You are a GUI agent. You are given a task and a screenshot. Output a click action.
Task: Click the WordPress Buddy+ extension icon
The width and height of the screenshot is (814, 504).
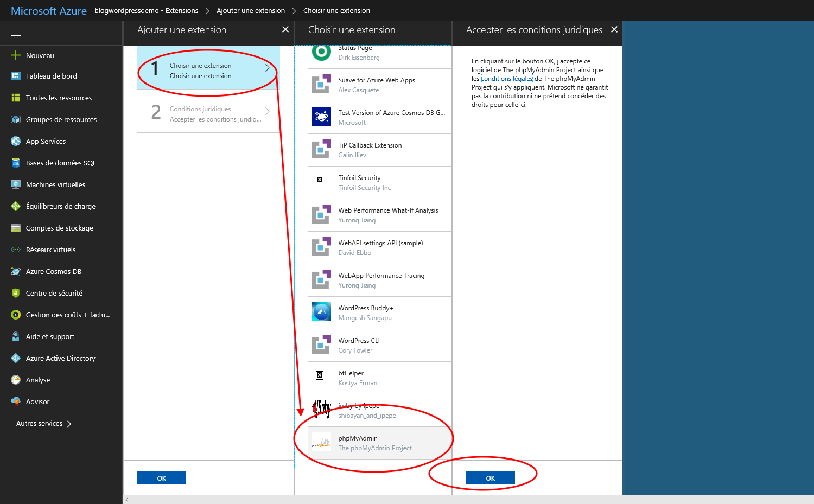pyautogui.click(x=321, y=312)
